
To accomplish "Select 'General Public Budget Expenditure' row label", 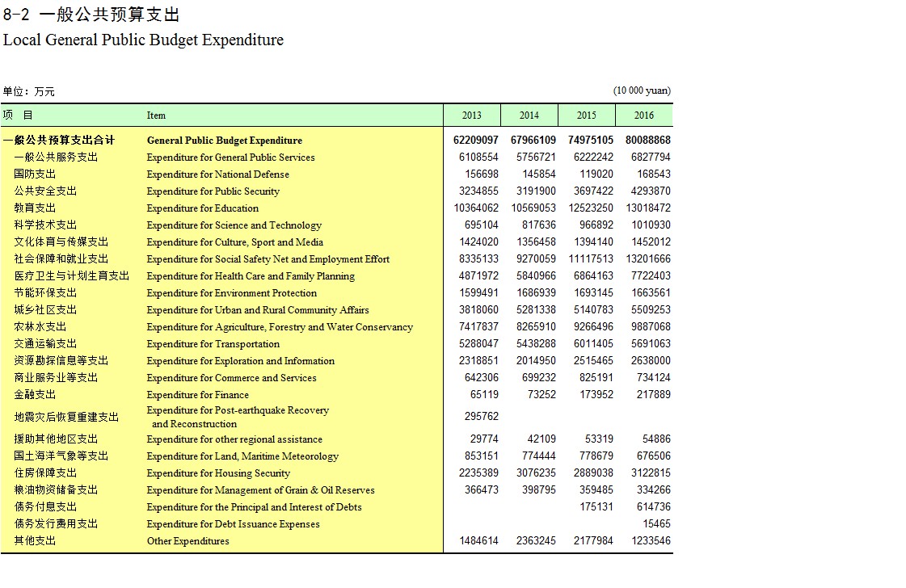I will pos(224,141).
